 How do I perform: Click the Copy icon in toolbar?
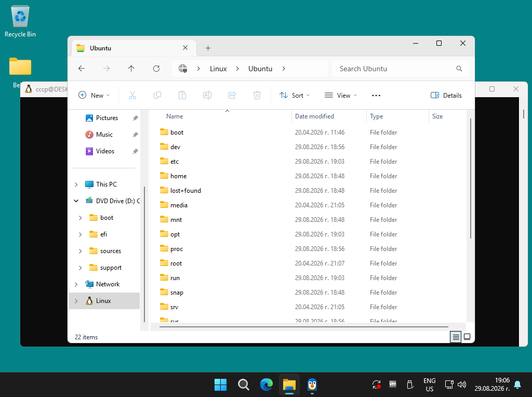pyautogui.click(x=157, y=95)
